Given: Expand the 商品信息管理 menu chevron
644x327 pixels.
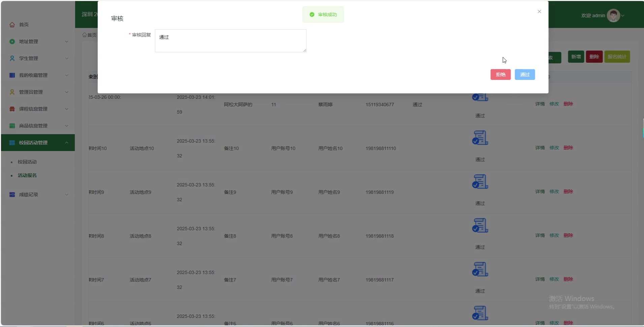Looking at the screenshot, I should click(x=67, y=126).
